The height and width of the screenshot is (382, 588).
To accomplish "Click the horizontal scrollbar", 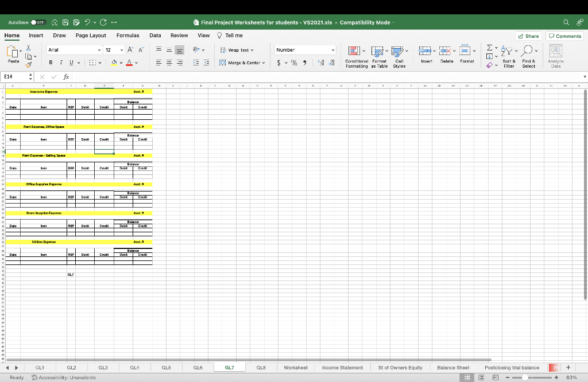I will [x=248, y=360].
